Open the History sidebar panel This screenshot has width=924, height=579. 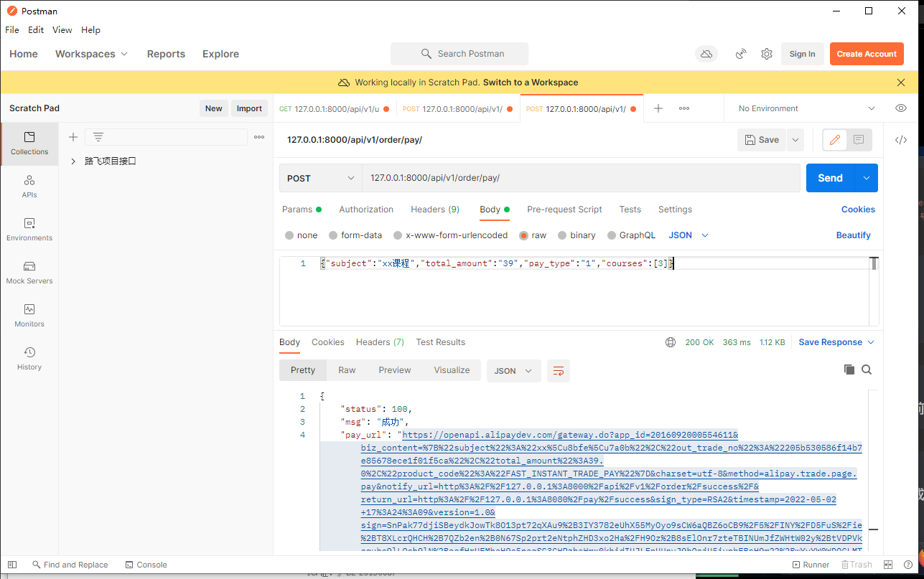click(x=29, y=359)
